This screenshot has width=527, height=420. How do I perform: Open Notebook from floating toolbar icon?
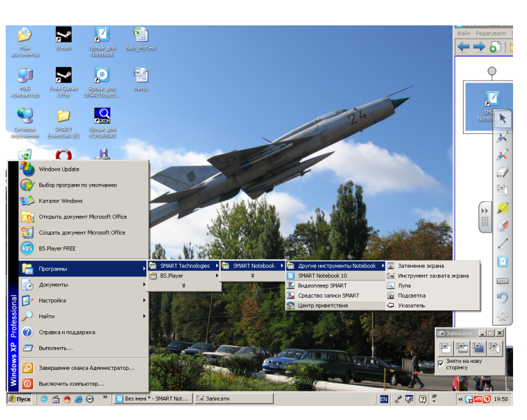pos(502,261)
